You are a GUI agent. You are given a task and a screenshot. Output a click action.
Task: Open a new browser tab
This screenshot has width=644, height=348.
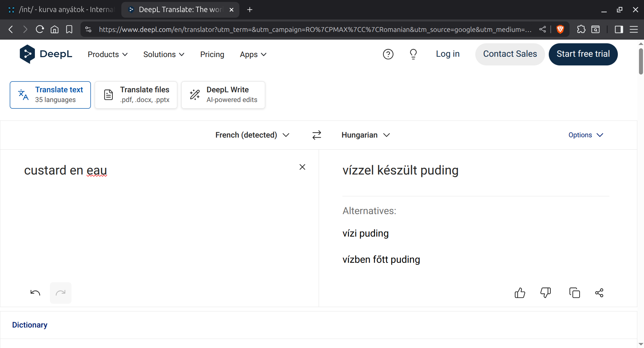(250, 10)
